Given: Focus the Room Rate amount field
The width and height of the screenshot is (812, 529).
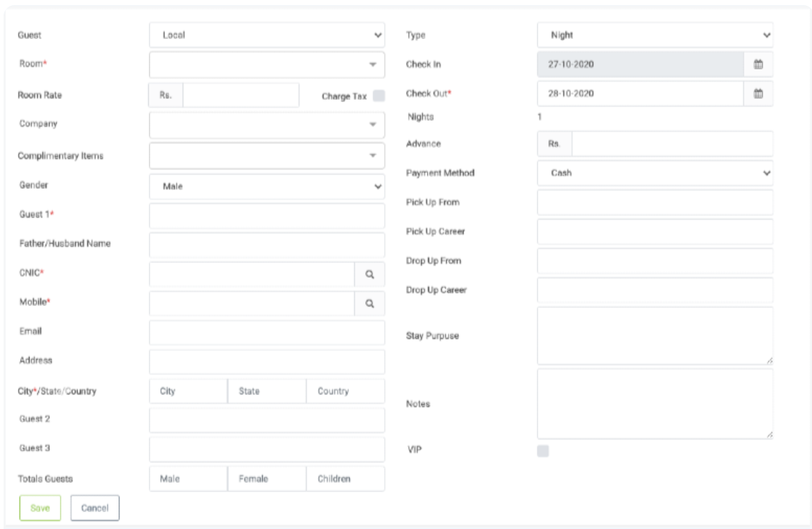Looking at the screenshot, I should pyautogui.click(x=241, y=95).
